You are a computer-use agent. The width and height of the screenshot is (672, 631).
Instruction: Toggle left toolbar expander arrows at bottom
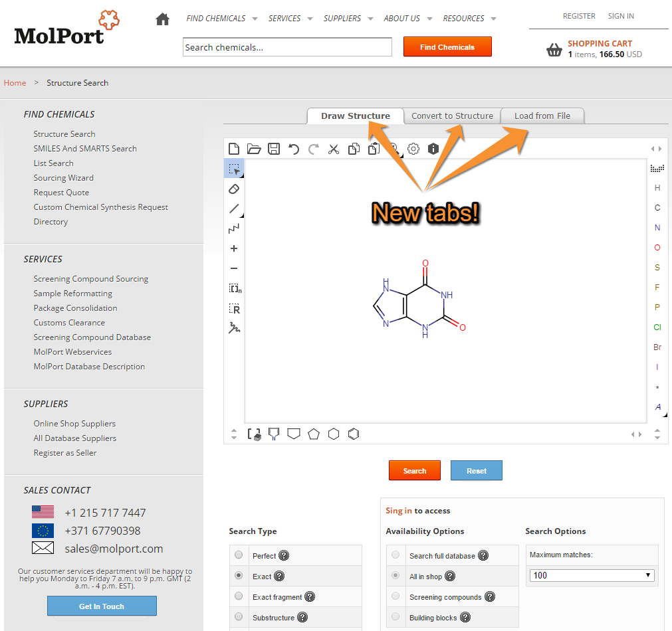233,434
